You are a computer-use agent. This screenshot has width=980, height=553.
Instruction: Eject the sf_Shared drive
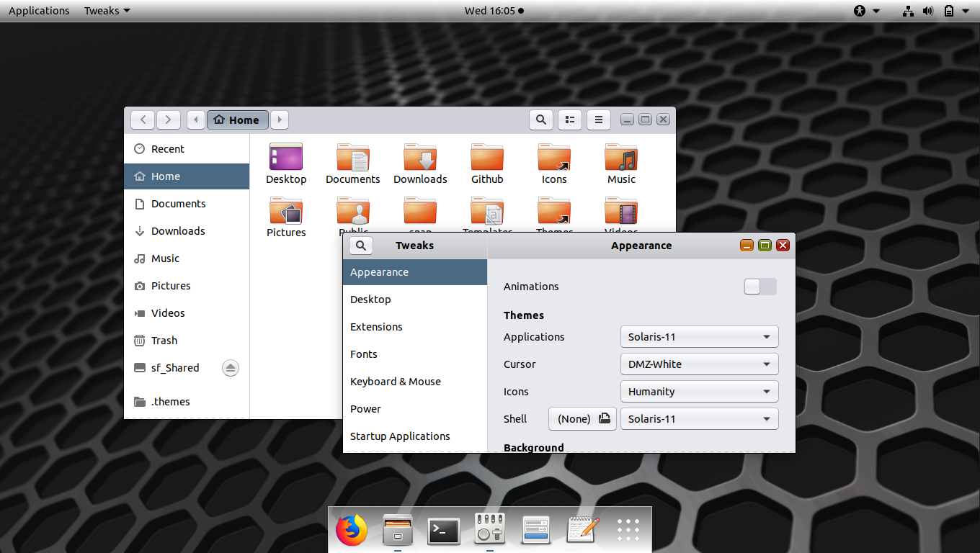coord(230,368)
